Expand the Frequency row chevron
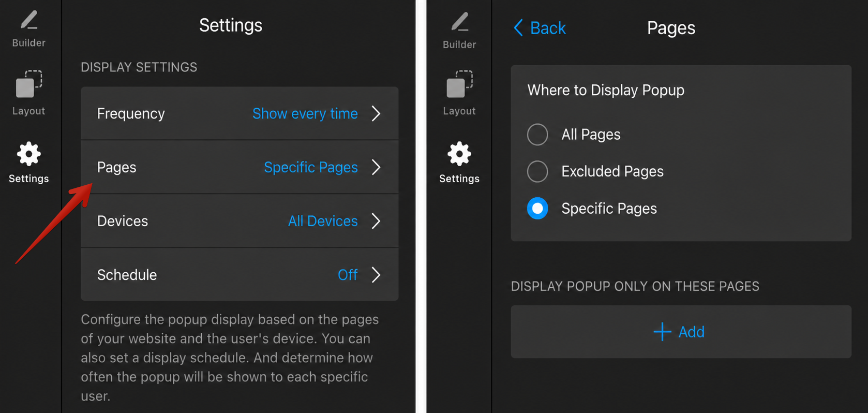This screenshot has width=868, height=413. 376,113
